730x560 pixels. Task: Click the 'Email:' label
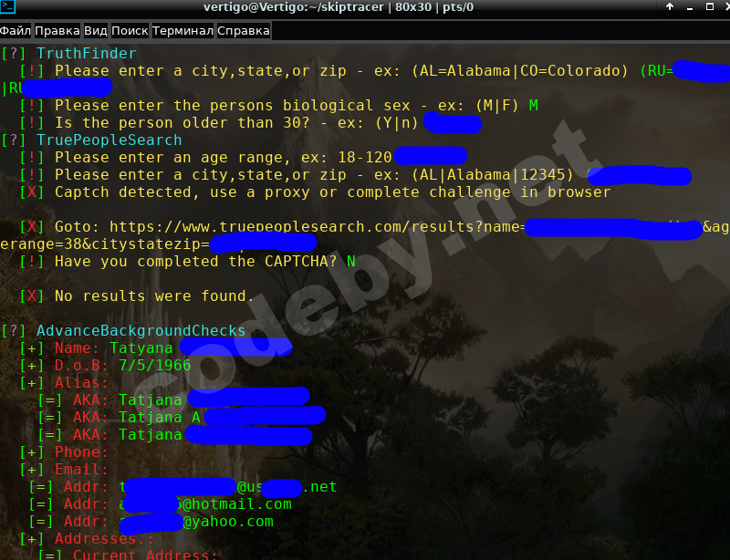click(x=81, y=470)
